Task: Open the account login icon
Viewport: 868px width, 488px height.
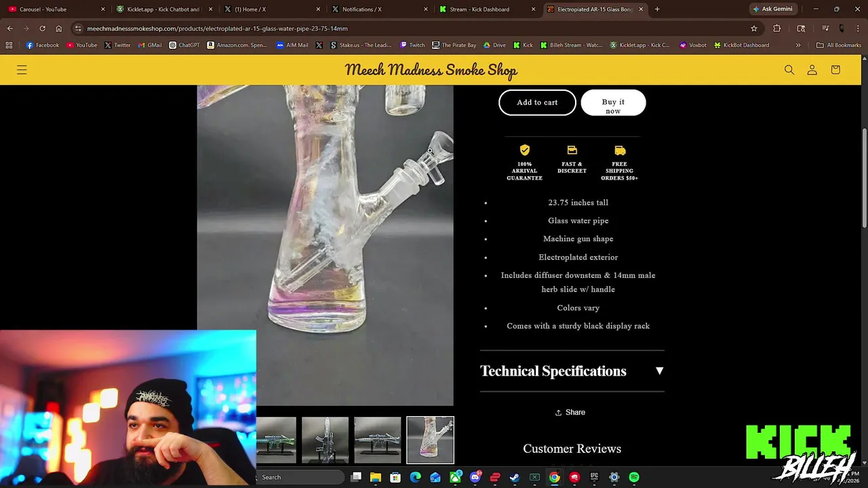Action: (812, 70)
